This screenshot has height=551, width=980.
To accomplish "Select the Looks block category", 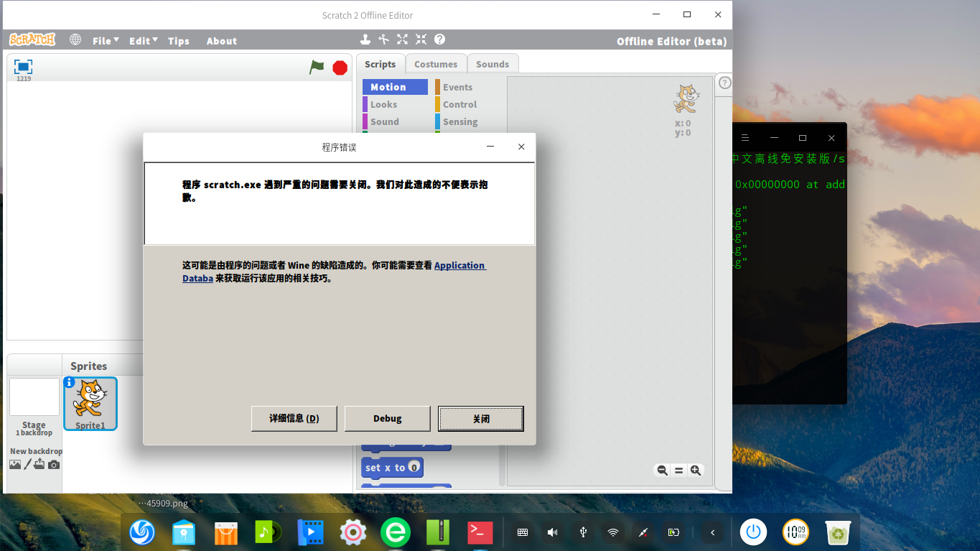I will [395, 104].
